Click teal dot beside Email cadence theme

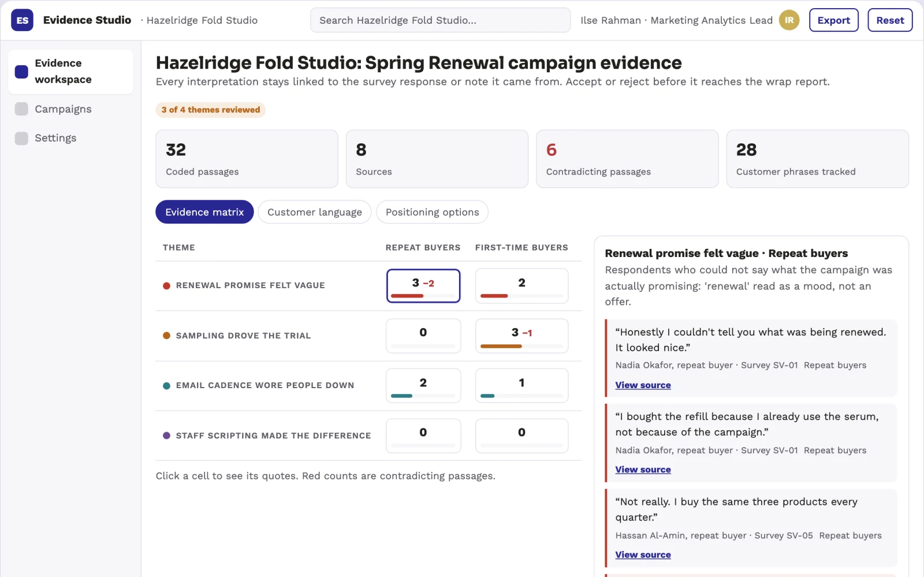166,386
